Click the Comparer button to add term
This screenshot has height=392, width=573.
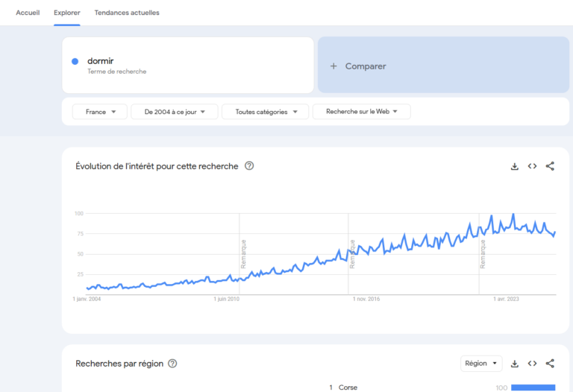(366, 66)
